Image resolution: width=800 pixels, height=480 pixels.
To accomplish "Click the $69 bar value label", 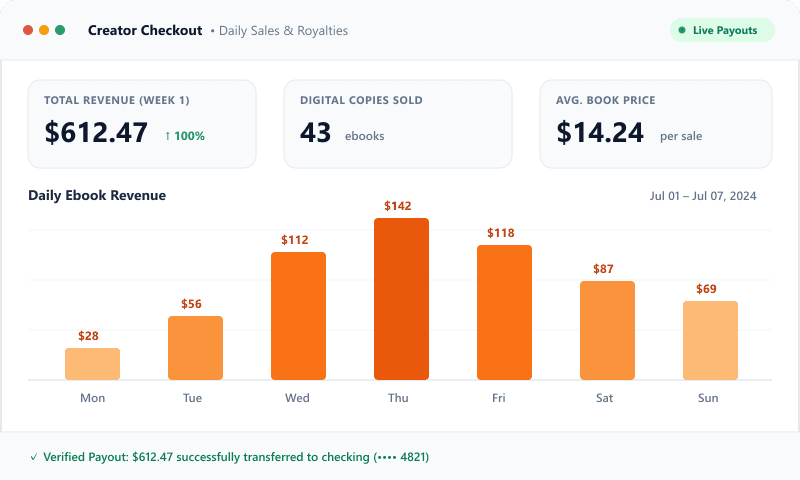I will click(706, 289).
